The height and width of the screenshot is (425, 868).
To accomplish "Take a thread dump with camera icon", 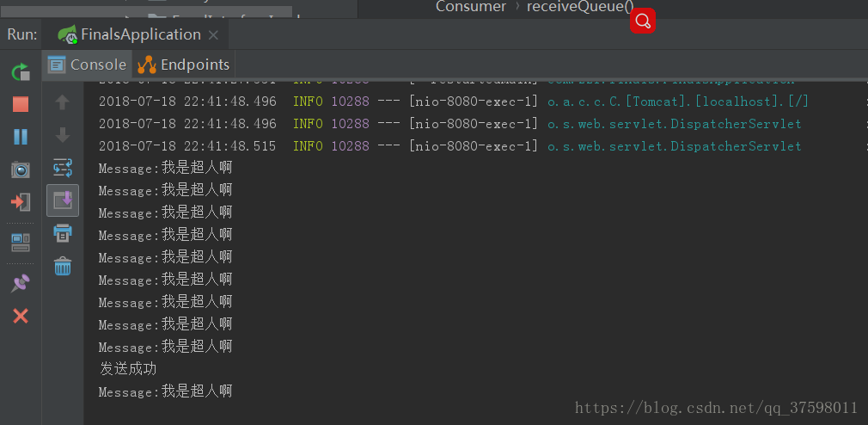I will click(21, 169).
